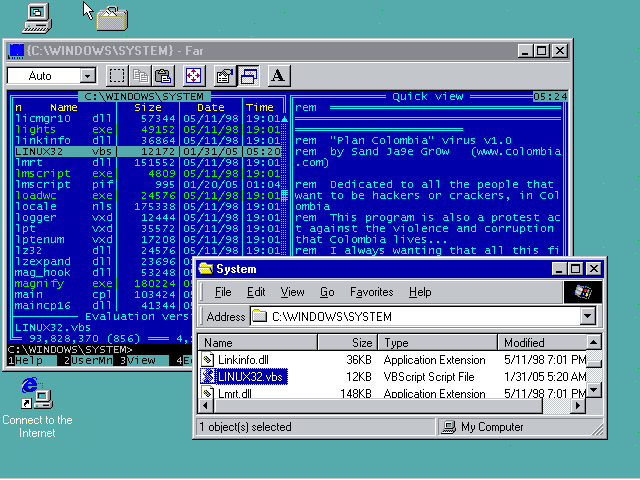Expand the Address bar dropdown arrow
The height and width of the screenshot is (480, 640).
[587, 316]
